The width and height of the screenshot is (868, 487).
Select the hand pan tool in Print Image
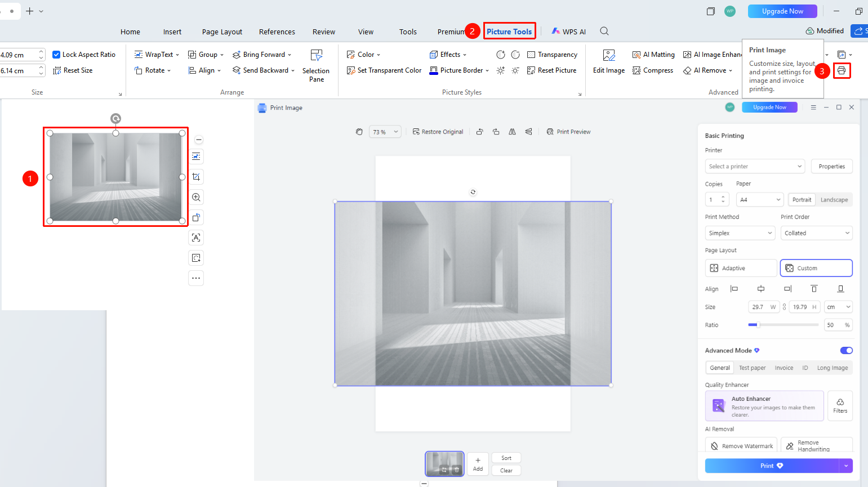359,132
